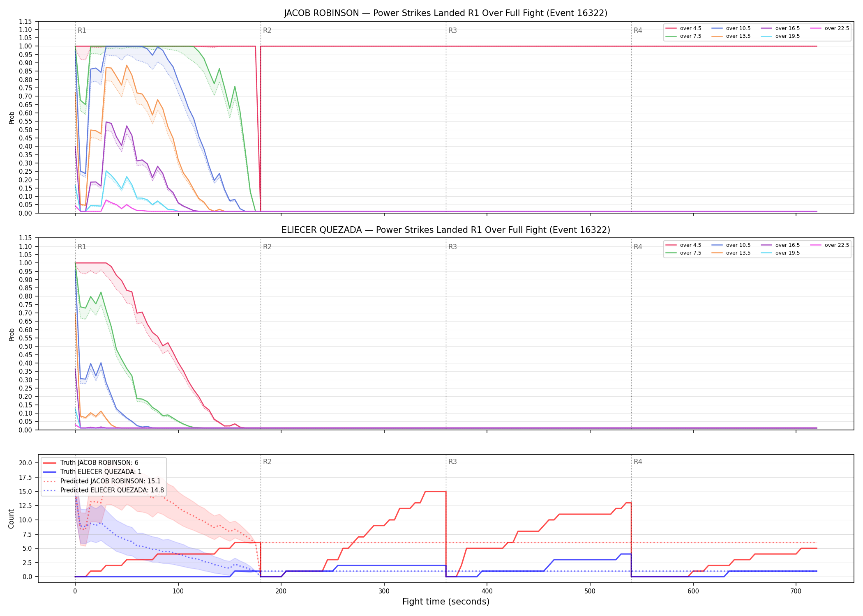
Task: Select 'over 7.5' legend label in Robinson chart
Action: [x=690, y=36]
